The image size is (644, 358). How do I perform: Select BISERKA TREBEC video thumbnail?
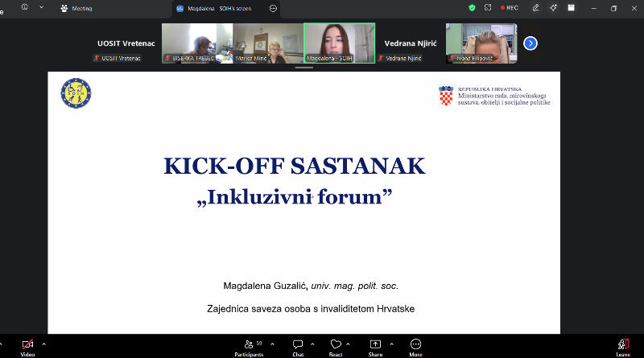tap(197, 43)
